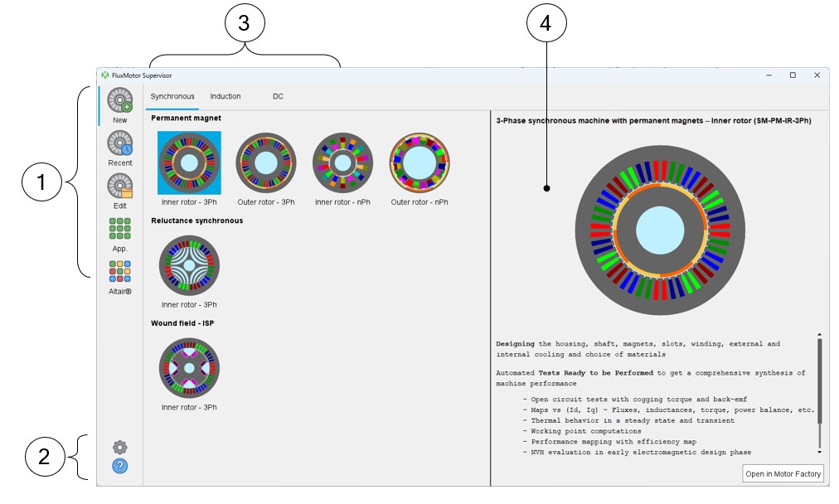This screenshot has height=504, width=839.
Task: Switch to the DC tab
Action: tap(278, 97)
